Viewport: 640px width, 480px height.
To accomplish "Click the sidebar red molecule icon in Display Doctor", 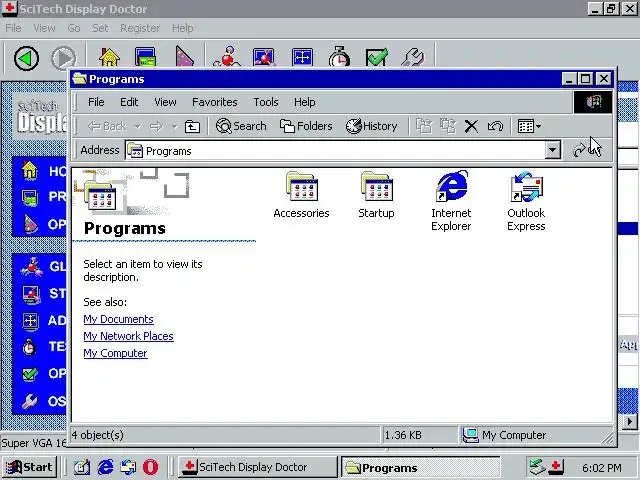I will coord(31,267).
